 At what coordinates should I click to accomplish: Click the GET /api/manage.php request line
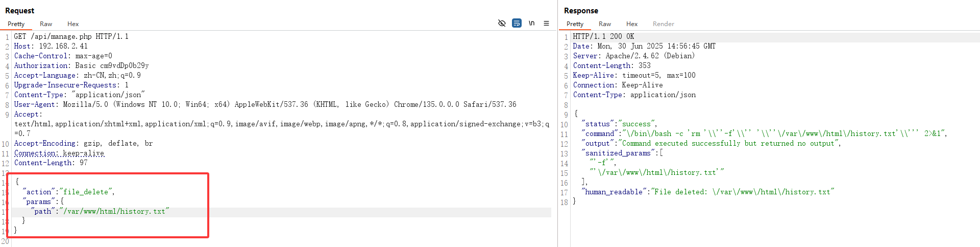71,36
